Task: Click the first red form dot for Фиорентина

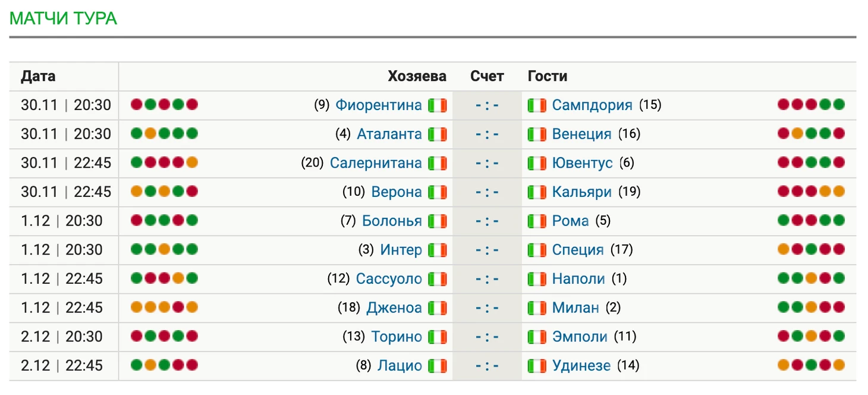Action: pyautogui.click(x=136, y=105)
